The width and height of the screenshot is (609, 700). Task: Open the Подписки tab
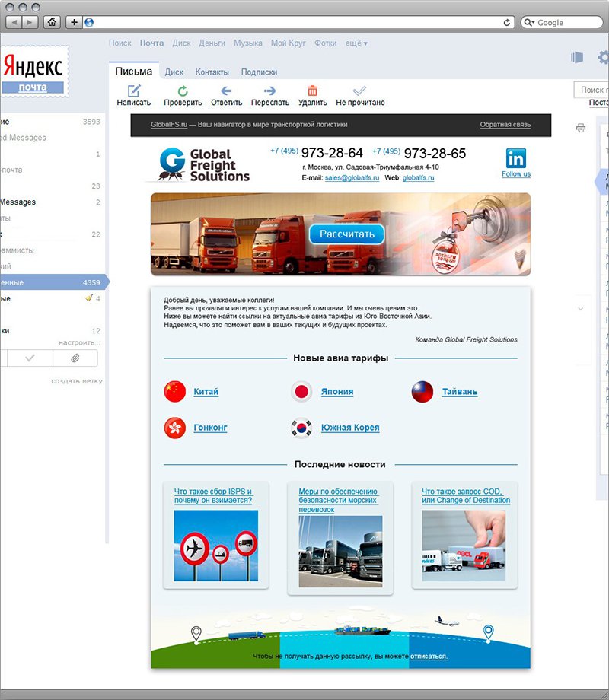point(259,72)
